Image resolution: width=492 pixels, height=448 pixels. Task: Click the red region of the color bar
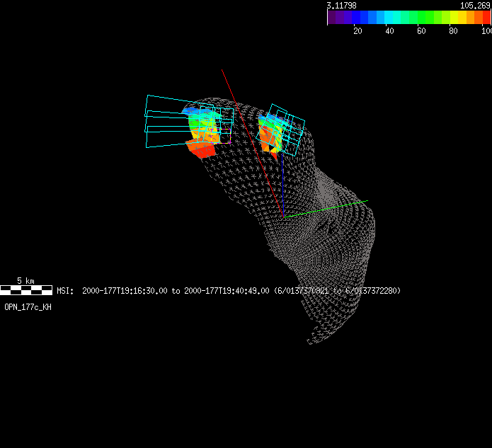[486, 18]
